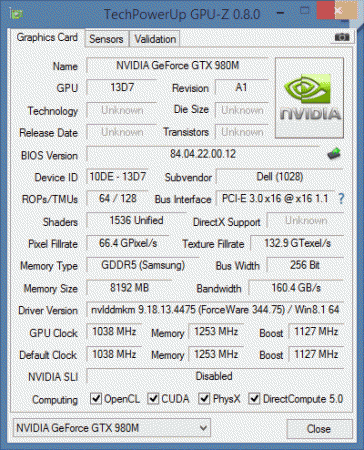Click the ROPs/TMUs value 64 / 128
This screenshot has width=364, height=450.
[118, 199]
